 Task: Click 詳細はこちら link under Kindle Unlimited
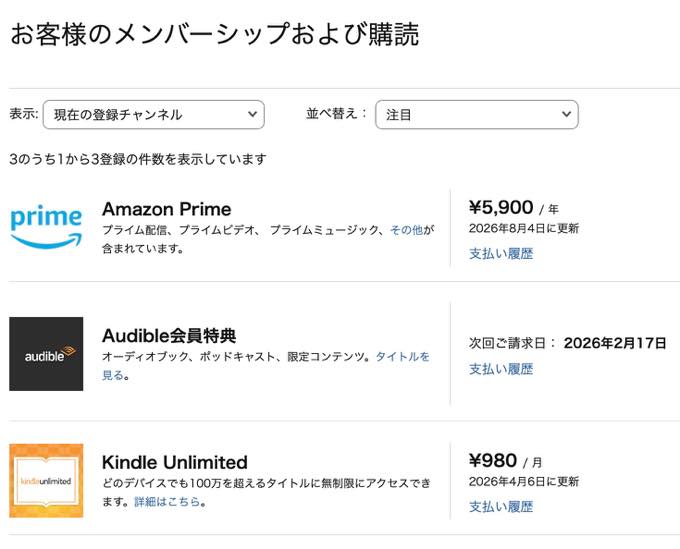point(167,502)
